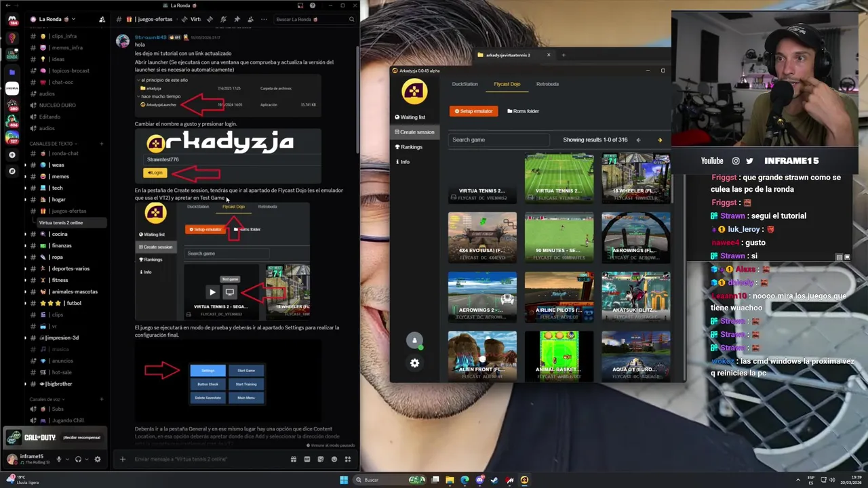
Task: Go to previous results page arrow
Action: click(638, 140)
